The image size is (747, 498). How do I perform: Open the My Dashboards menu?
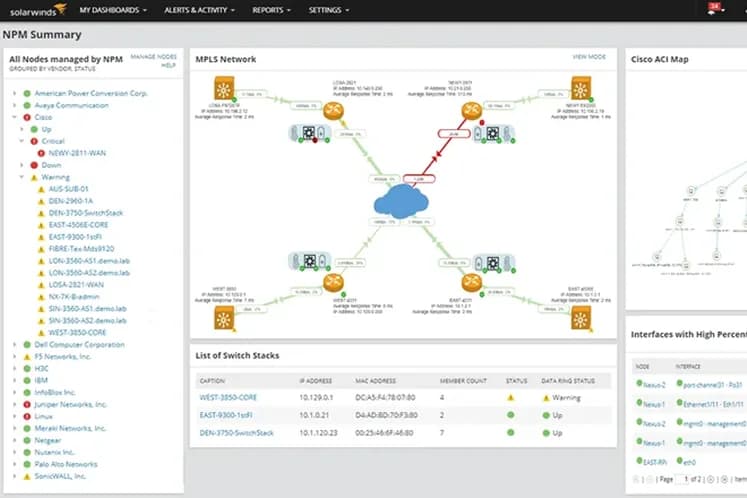point(113,10)
